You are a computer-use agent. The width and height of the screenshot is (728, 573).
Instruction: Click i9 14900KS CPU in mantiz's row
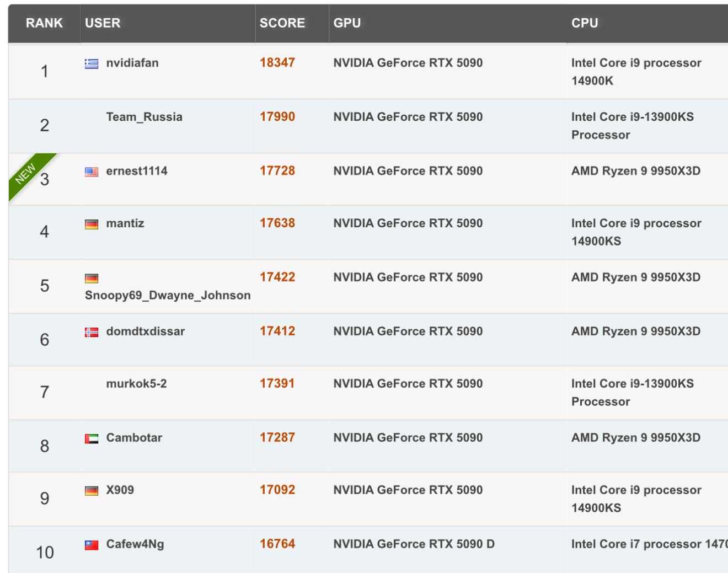[x=636, y=232]
